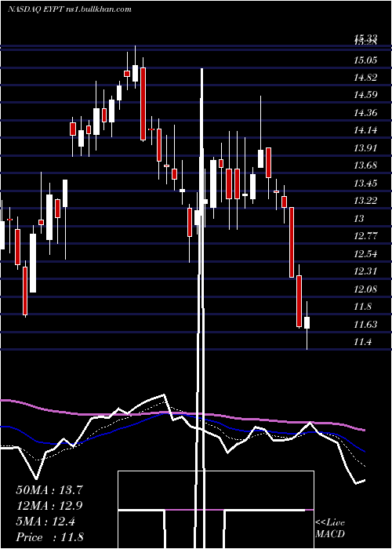The height and width of the screenshot is (549, 392).
Task: Click the 5MA : 12.4 readout
Action: (45, 522)
